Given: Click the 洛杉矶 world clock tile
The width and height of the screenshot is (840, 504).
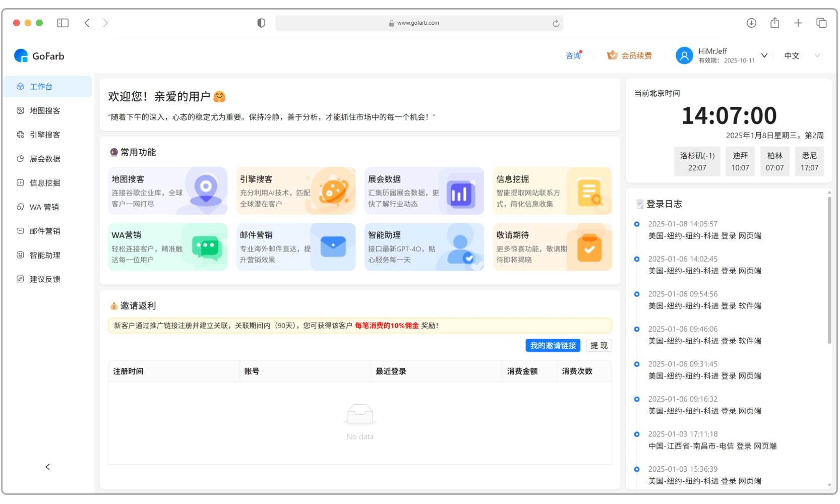Looking at the screenshot, I should (697, 161).
